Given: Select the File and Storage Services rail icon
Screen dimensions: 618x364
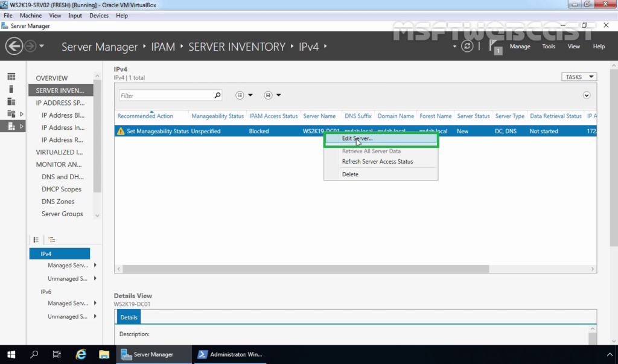Looking at the screenshot, I should tap(11, 114).
